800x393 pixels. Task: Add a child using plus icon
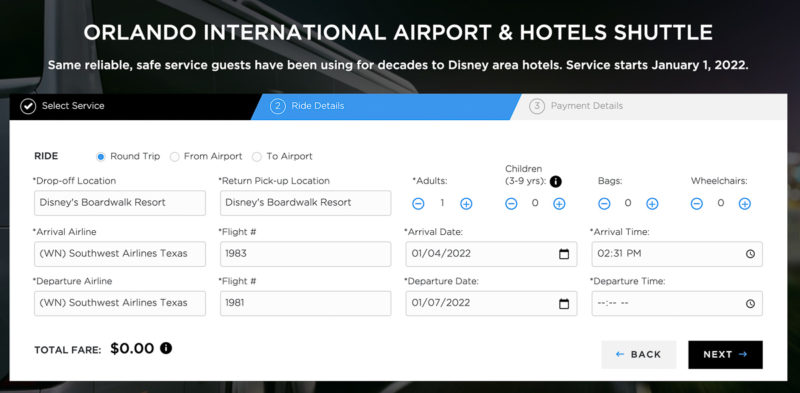pos(559,204)
